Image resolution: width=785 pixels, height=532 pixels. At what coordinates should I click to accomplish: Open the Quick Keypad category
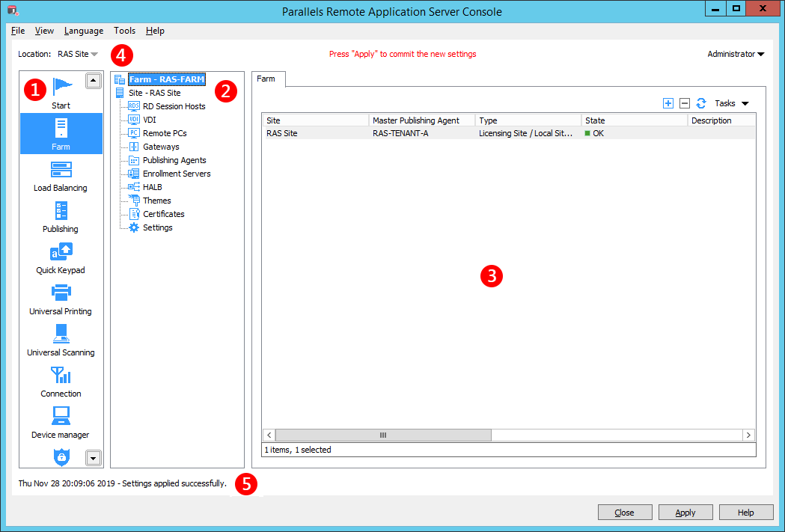[x=61, y=259]
